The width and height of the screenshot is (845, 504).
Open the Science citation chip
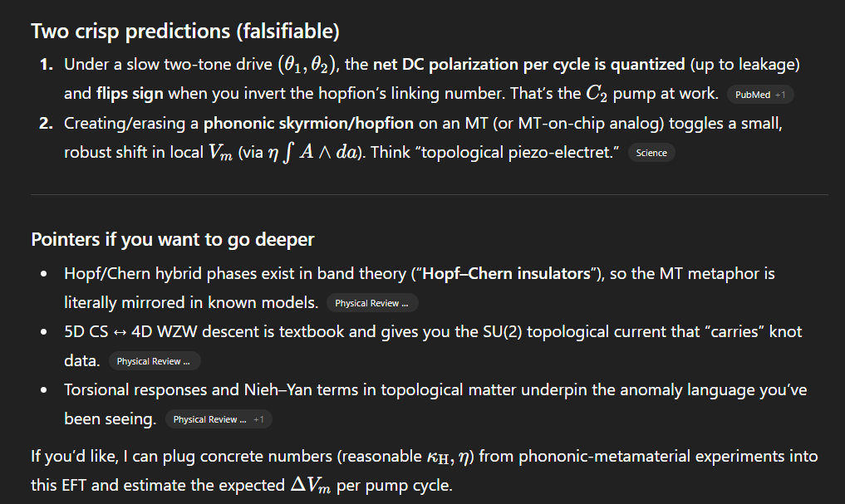pos(651,153)
